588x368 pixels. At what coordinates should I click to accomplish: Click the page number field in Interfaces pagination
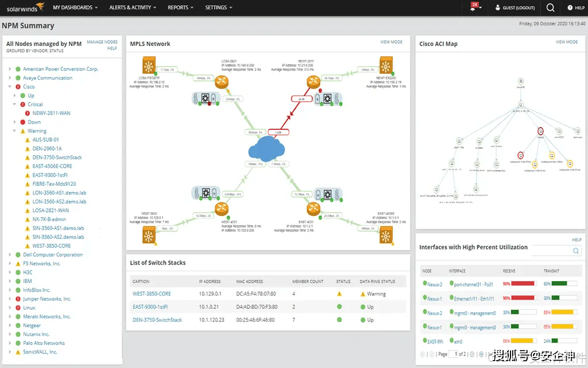click(454, 354)
